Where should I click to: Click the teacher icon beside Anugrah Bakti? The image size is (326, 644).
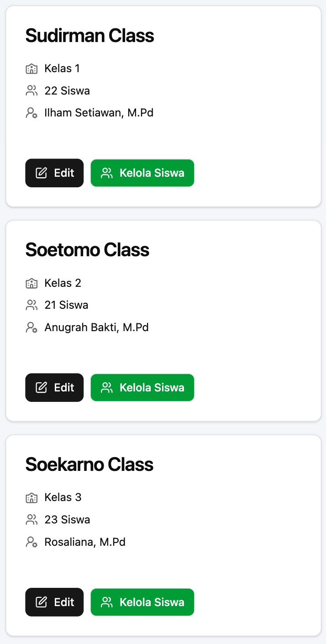[x=31, y=327]
